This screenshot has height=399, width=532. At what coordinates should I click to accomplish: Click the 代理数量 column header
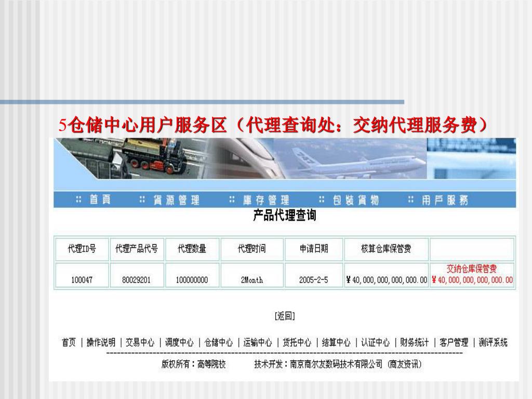[x=192, y=249]
